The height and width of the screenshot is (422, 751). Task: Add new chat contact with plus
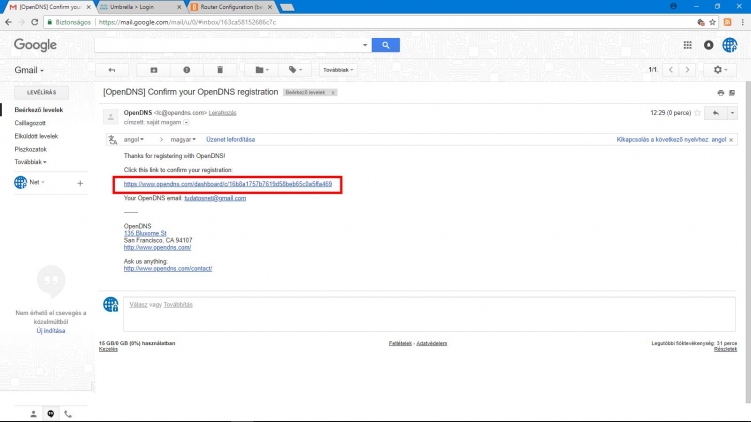[80, 183]
